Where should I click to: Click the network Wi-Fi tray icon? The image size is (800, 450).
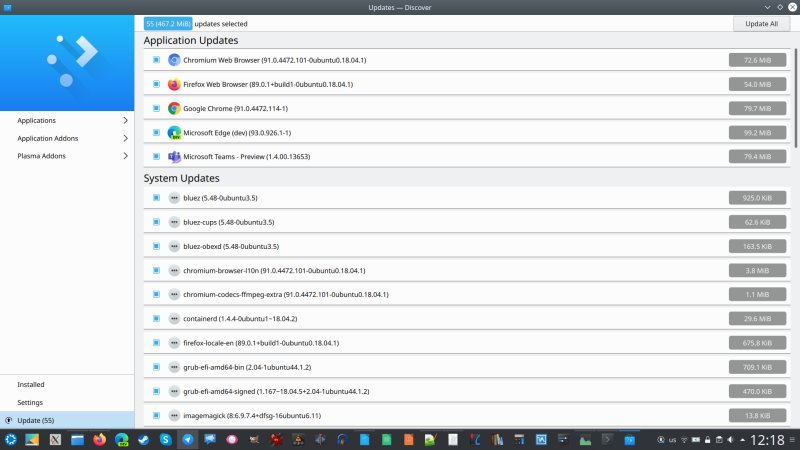tap(684, 440)
